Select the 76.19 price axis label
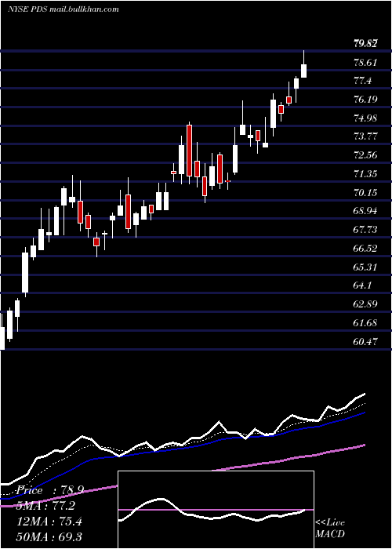Screen dimensions: 392x549 tap(365, 100)
